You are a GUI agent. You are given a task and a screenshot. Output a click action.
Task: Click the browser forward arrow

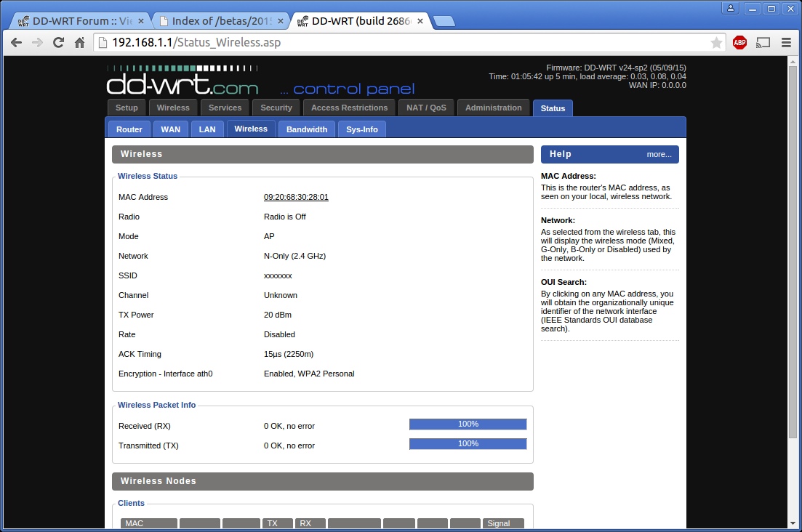click(x=37, y=42)
